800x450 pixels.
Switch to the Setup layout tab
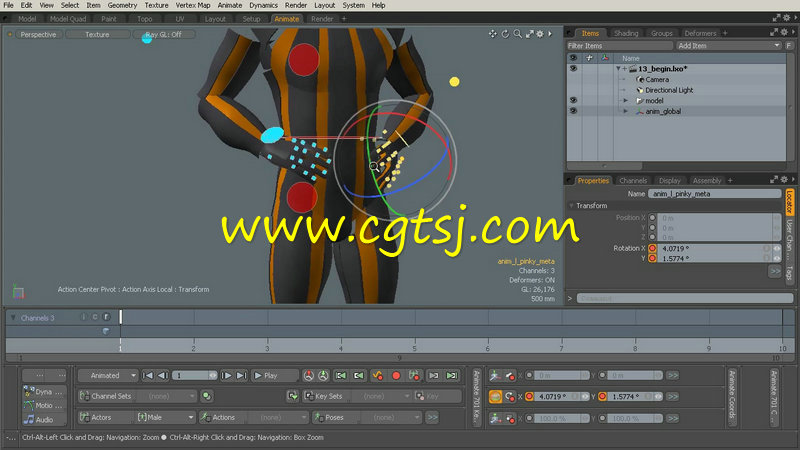[x=251, y=19]
